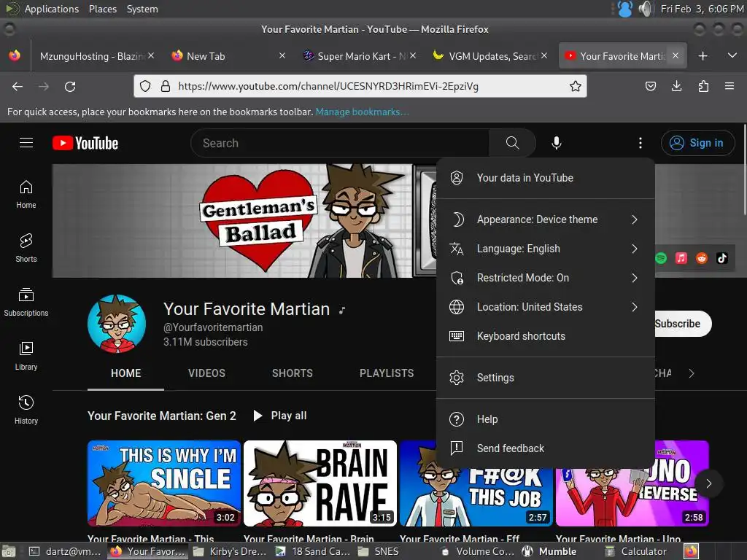747x560 pixels.
Task: Show more channel tabs with right chevron
Action: 692,373
